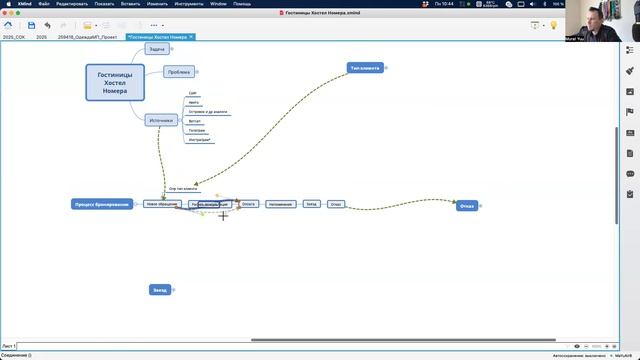Select the Опр тип клиента label
The width and height of the screenshot is (640, 360).
[183, 189]
